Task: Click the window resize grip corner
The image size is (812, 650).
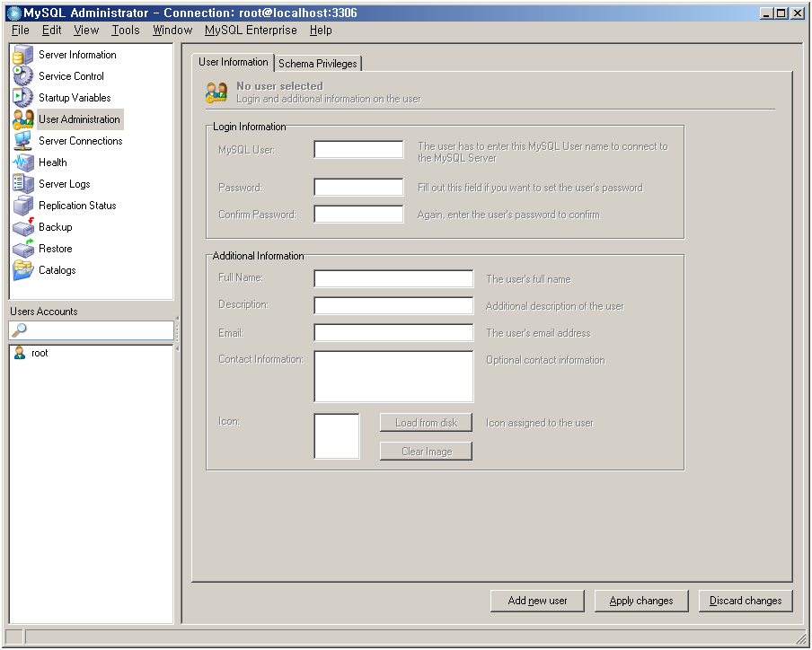Action: [800, 637]
